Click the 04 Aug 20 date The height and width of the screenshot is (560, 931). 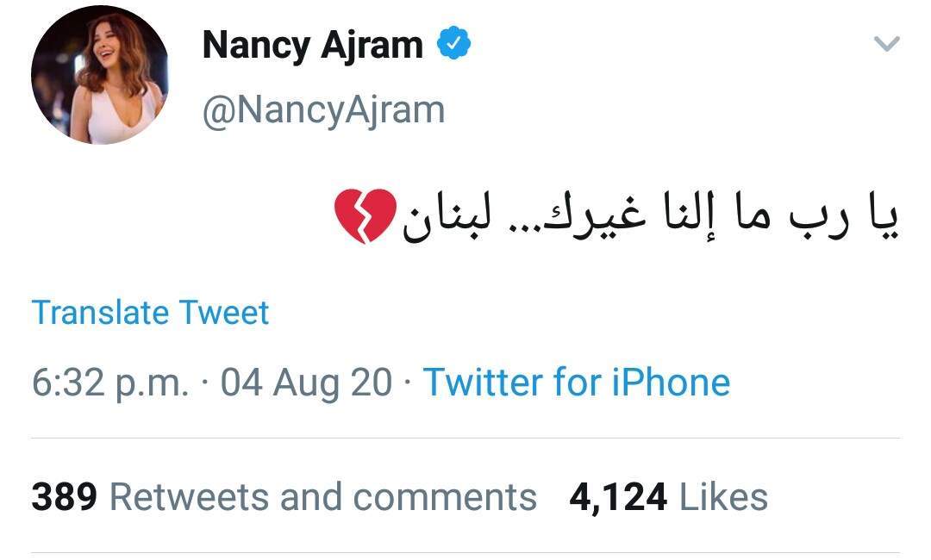[x=306, y=382]
